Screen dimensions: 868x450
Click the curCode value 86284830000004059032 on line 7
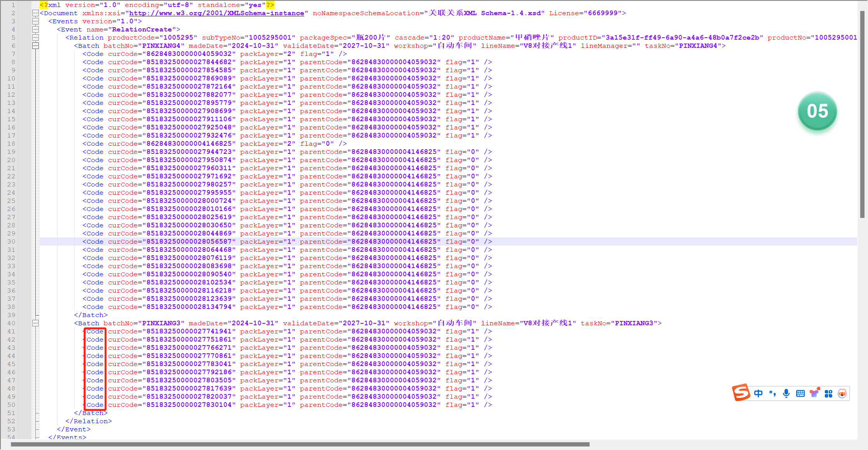(x=189, y=54)
